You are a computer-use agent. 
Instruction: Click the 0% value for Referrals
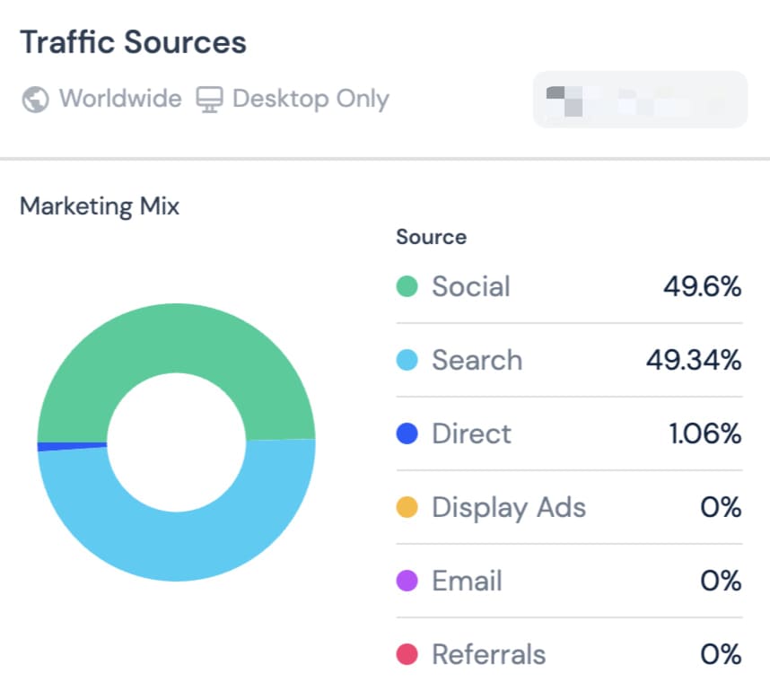pyautogui.click(x=721, y=655)
